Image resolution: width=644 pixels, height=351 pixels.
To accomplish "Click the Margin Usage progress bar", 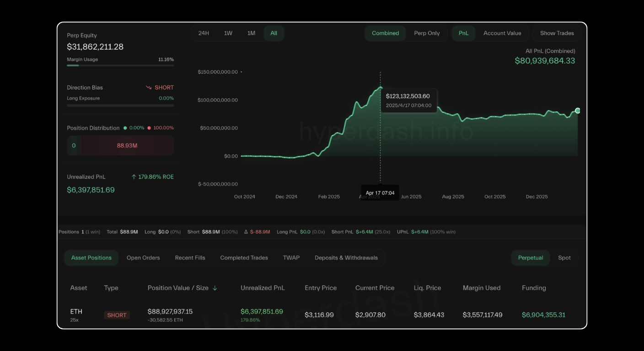I will coord(120,65).
